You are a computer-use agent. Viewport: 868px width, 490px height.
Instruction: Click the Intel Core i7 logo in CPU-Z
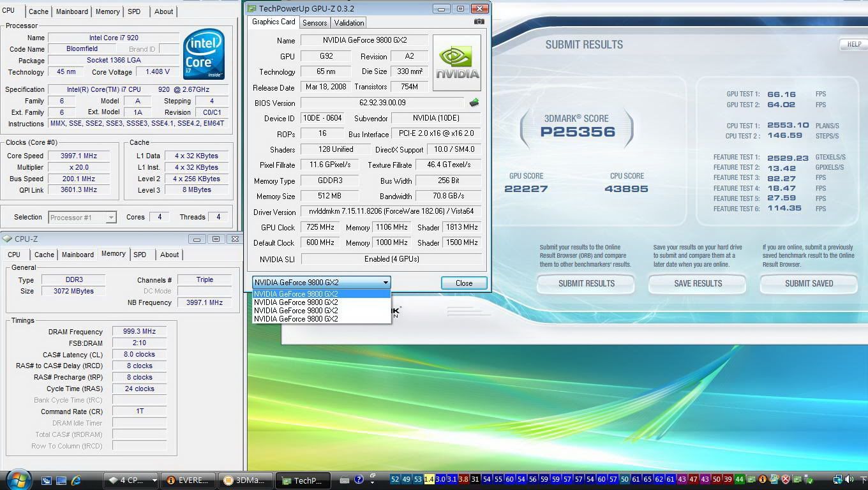(x=204, y=54)
